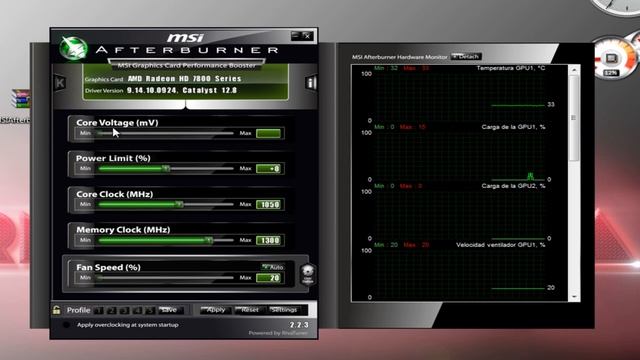Click the Core Clock slider handle
This screenshot has width=640, height=360.
179,204
